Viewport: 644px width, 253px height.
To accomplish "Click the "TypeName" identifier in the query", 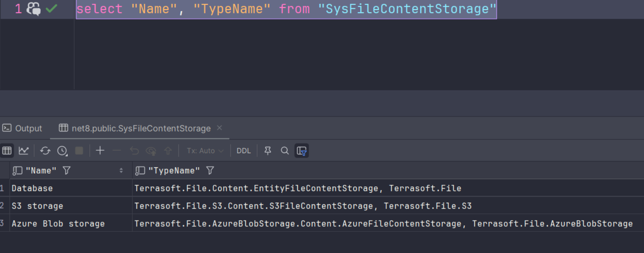I will (x=232, y=9).
